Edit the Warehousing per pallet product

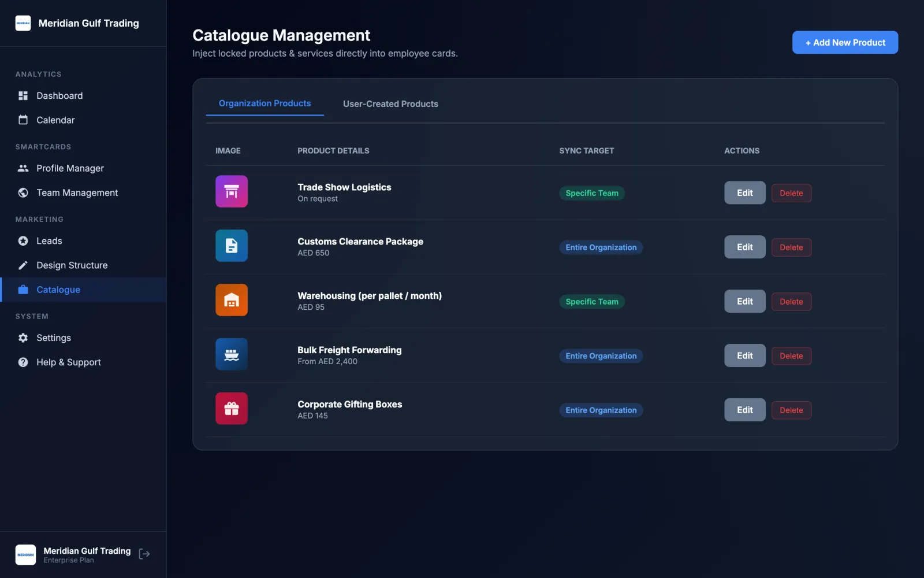pos(745,302)
